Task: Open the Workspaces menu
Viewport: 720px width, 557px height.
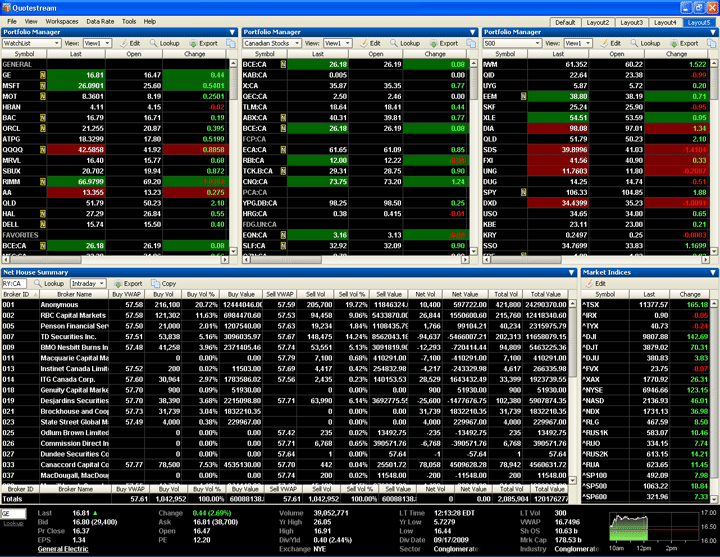Action: coord(62,22)
